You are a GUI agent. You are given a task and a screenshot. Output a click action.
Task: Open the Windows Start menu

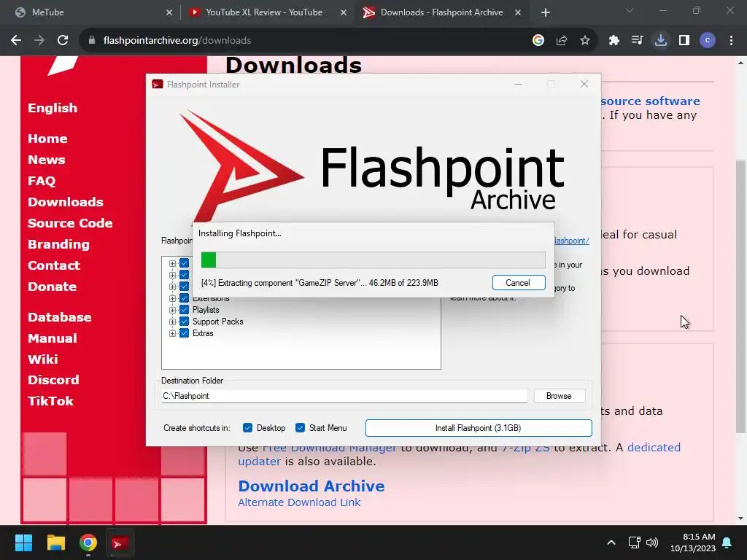click(x=23, y=542)
